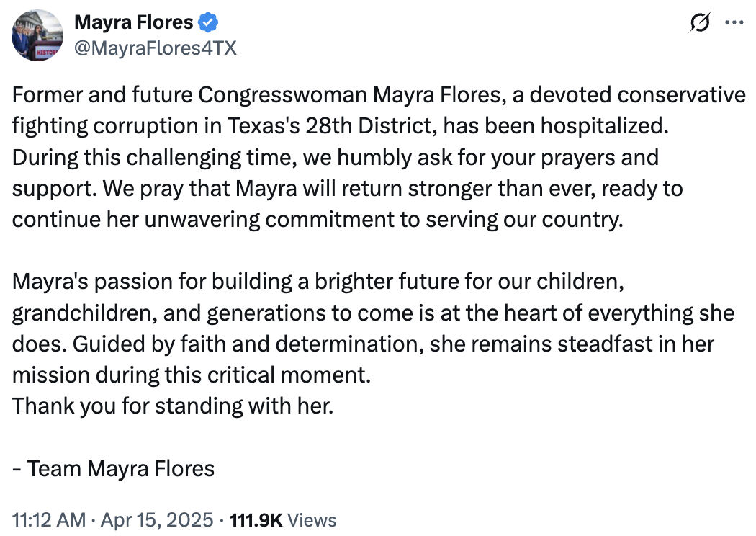Image resolution: width=756 pixels, height=536 pixels.
Task: Click line "mission during this critical moment."
Action: pos(192,375)
